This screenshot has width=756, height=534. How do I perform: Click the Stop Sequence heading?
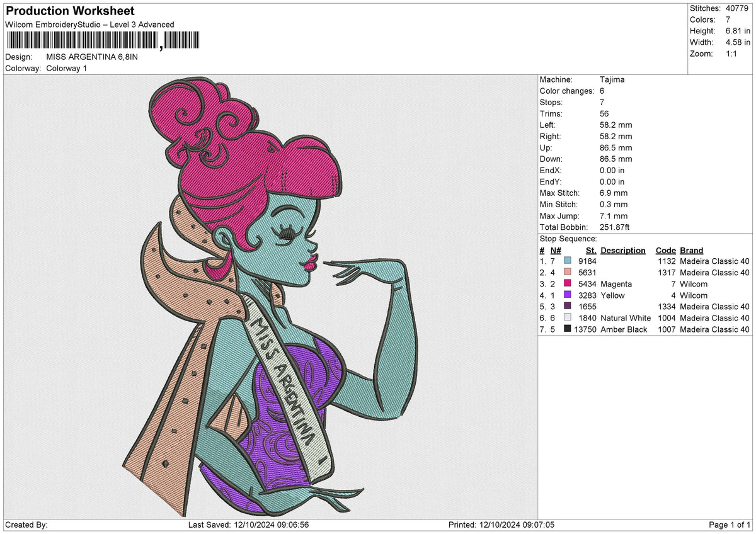[x=568, y=239]
